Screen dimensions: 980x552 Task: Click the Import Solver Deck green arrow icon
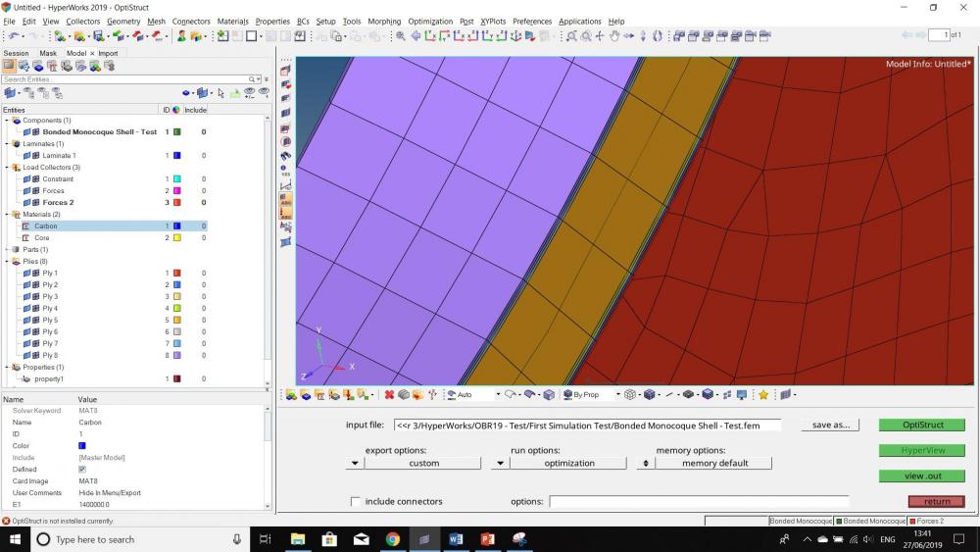pos(119,36)
